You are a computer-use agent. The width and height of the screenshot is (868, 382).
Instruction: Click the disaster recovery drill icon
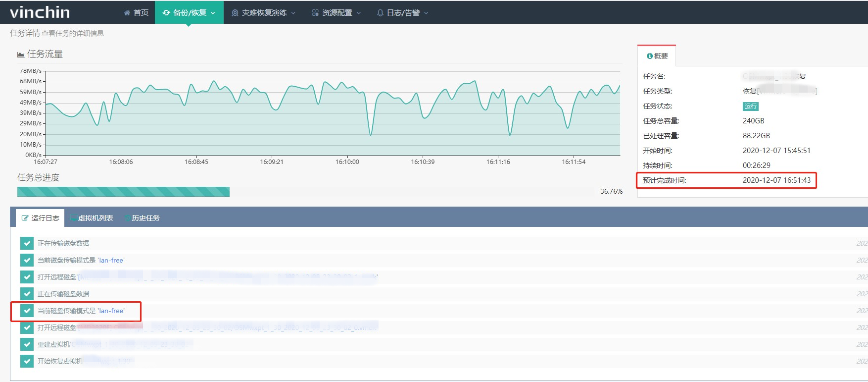(235, 13)
